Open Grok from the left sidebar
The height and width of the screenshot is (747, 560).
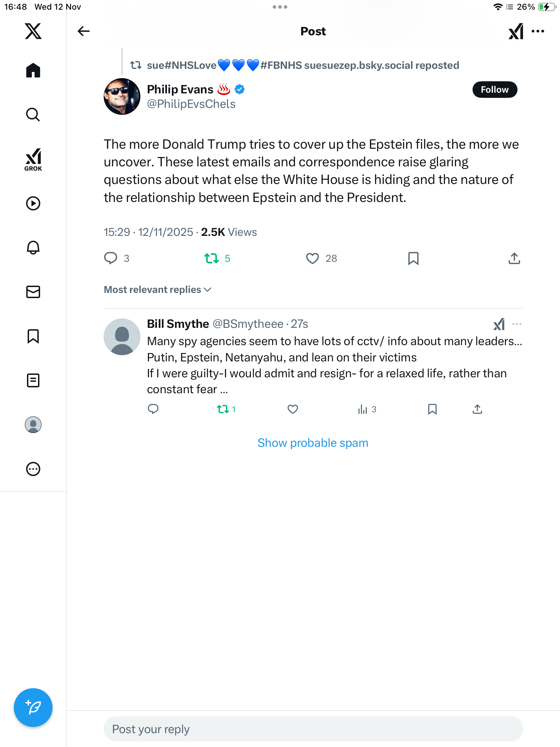(33, 159)
